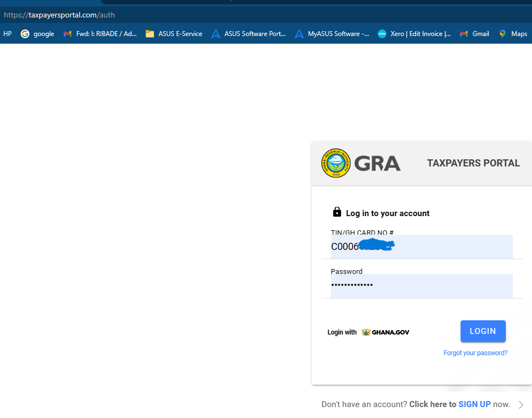Click the browser address bar URL
The height and width of the screenshot is (418, 532).
(x=59, y=15)
